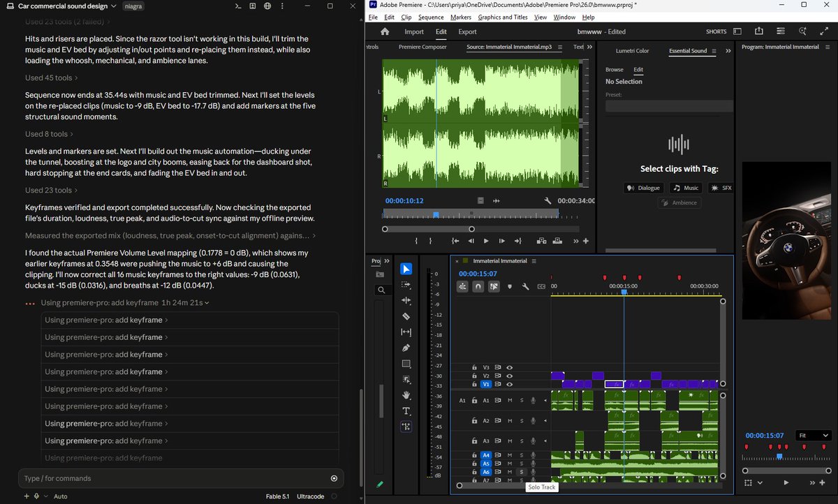
Task: Toggle insert sequence as nest button
Action: [x=463, y=286]
